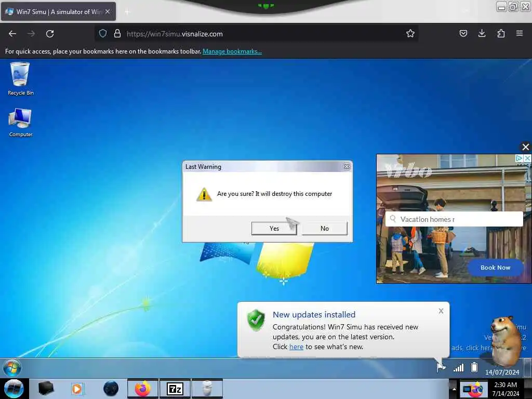Click the site security padlock icon
This screenshot has width=532, height=399.
tap(117, 34)
